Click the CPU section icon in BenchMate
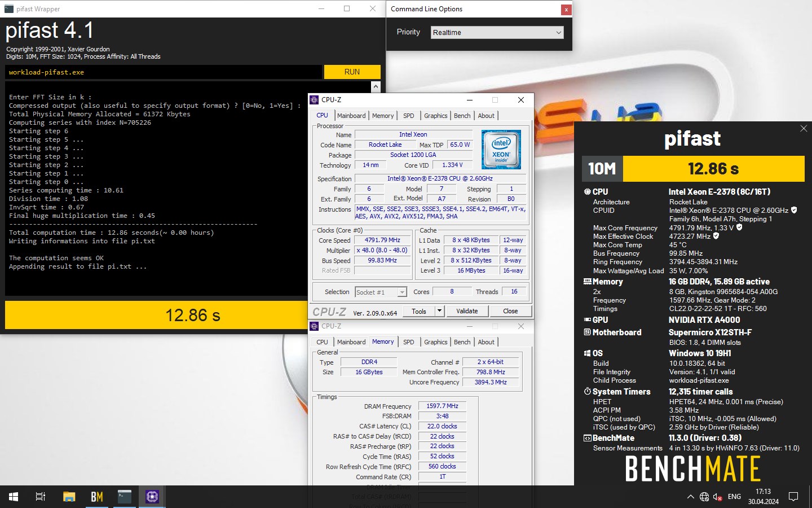The image size is (812, 508). (x=587, y=192)
